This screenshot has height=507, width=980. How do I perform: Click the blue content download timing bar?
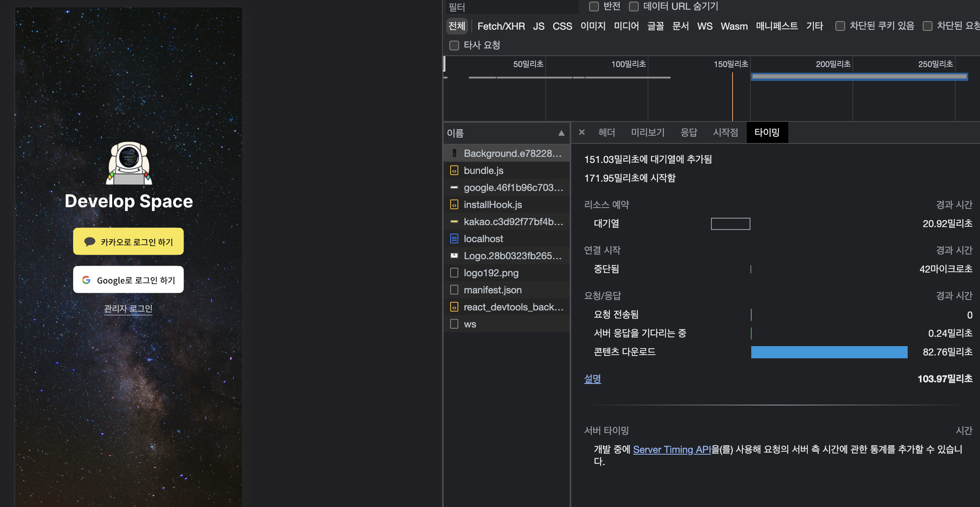click(x=829, y=352)
